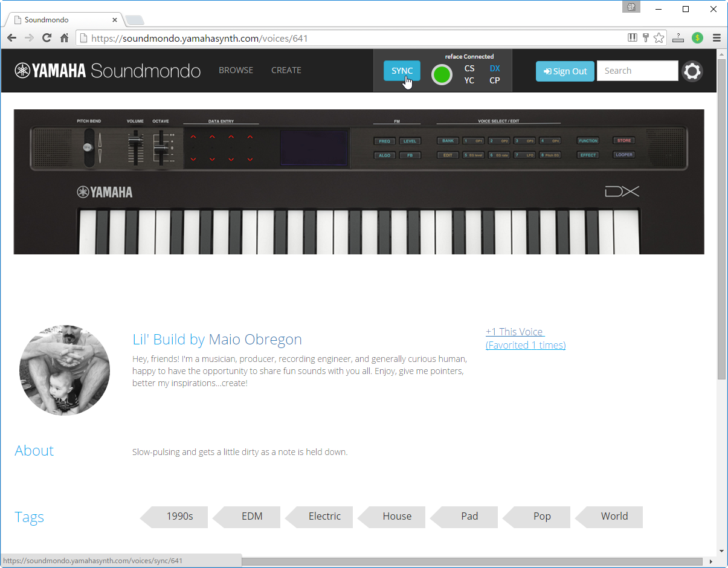Click the rightmost DATA ENTRY up arrow
The height and width of the screenshot is (568, 728).
coord(250,138)
